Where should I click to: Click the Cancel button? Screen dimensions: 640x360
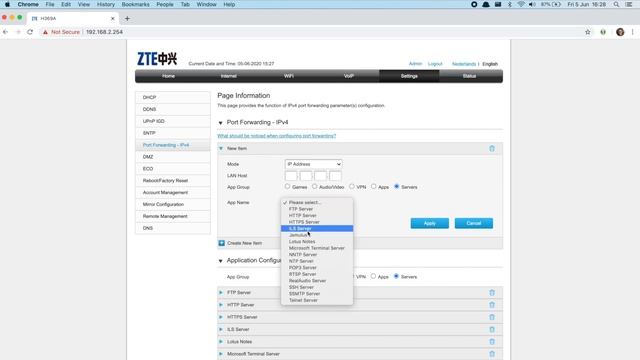(x=473, y=223)
